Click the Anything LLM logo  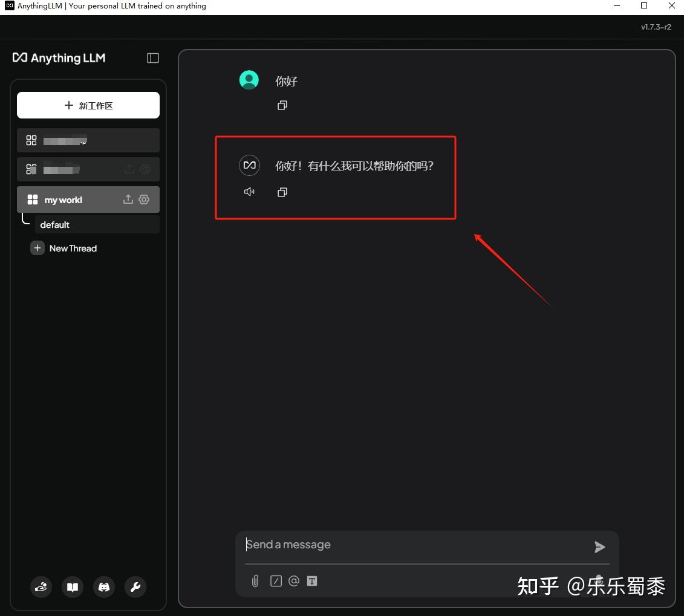tap(59, 58)
